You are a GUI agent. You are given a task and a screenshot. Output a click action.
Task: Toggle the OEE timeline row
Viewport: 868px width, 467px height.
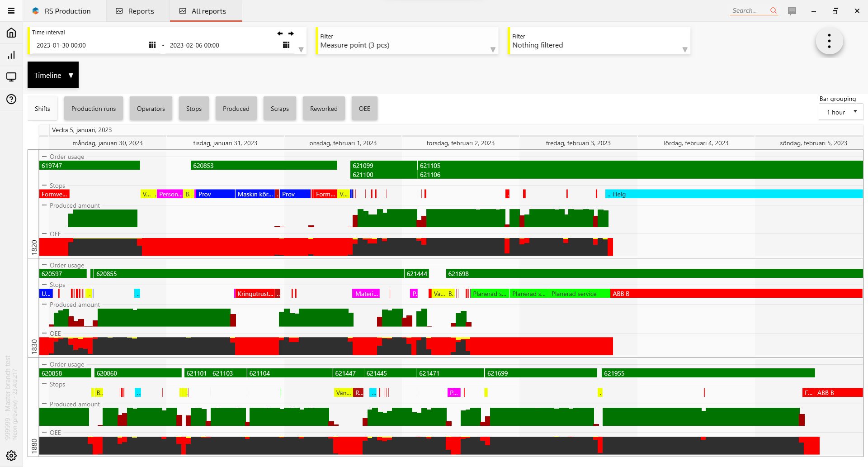364,109
